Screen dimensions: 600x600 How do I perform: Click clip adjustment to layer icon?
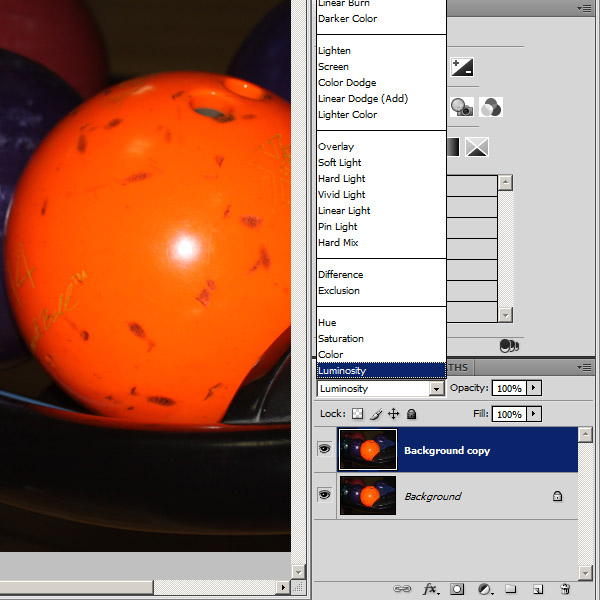click(509, 346)
